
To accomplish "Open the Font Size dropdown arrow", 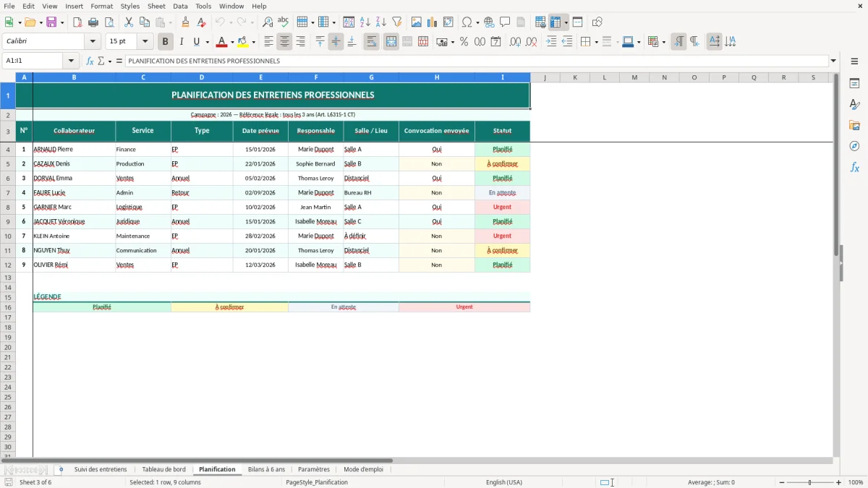I will pyautogui.click(x=145, y=42).
